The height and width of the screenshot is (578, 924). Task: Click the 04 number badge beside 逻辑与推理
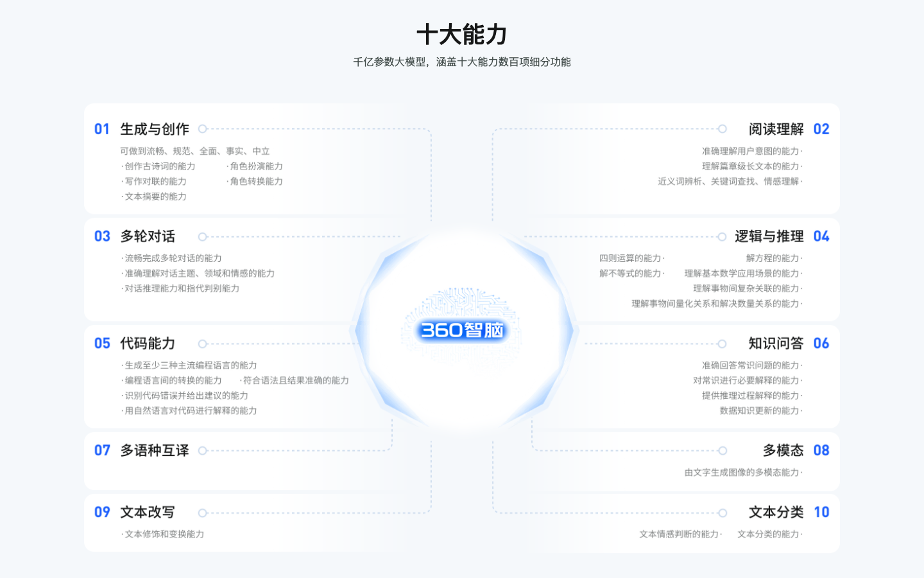[822, 236]
